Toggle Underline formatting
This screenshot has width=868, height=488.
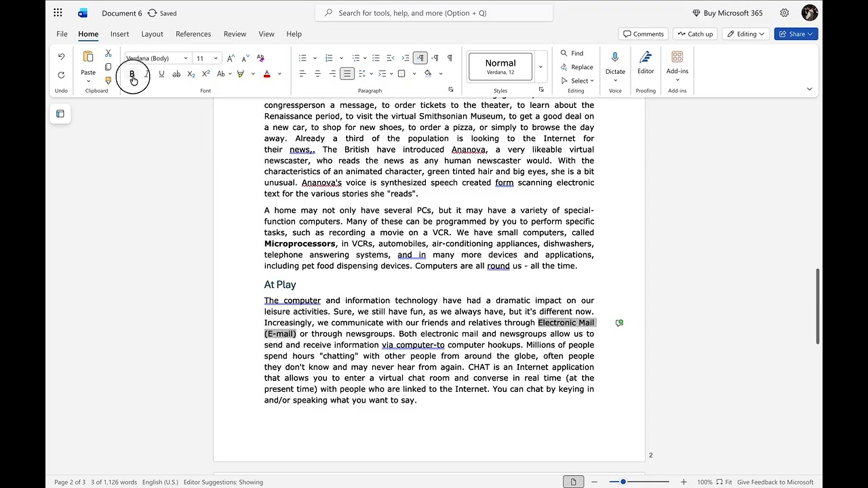point(161,74)
